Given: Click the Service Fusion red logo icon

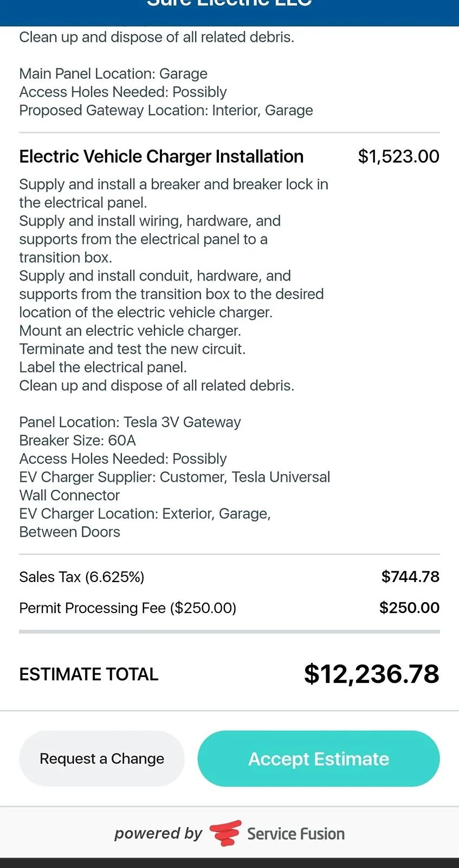Looking at the screenshot, I should point(225,833).
